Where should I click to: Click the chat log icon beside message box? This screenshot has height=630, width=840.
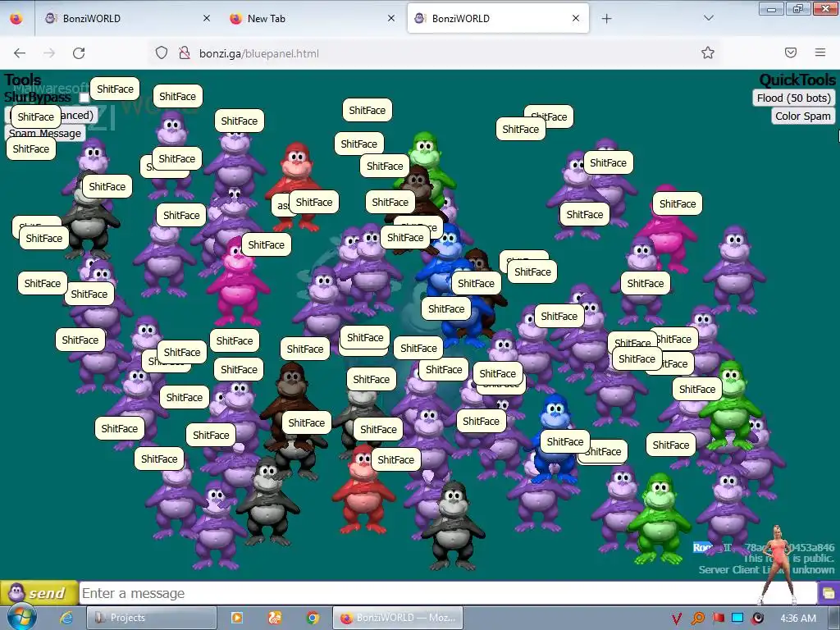click(829, 594)
